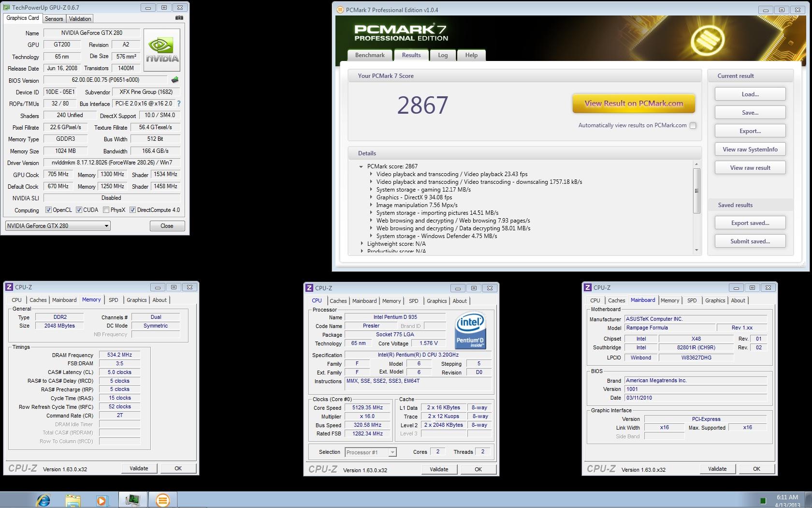Expand System storage gaming item

pos(371,190)
